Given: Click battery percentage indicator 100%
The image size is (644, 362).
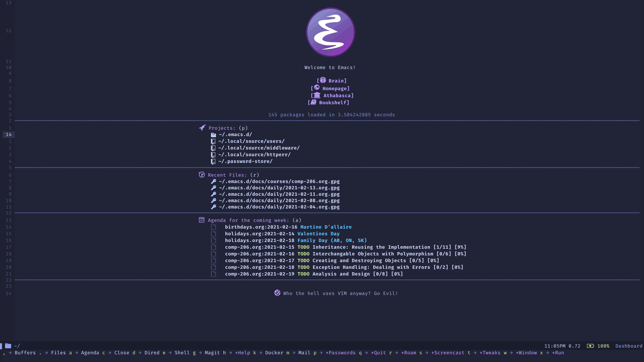Looking at the screenshot, I should click(x=603, y=346).
